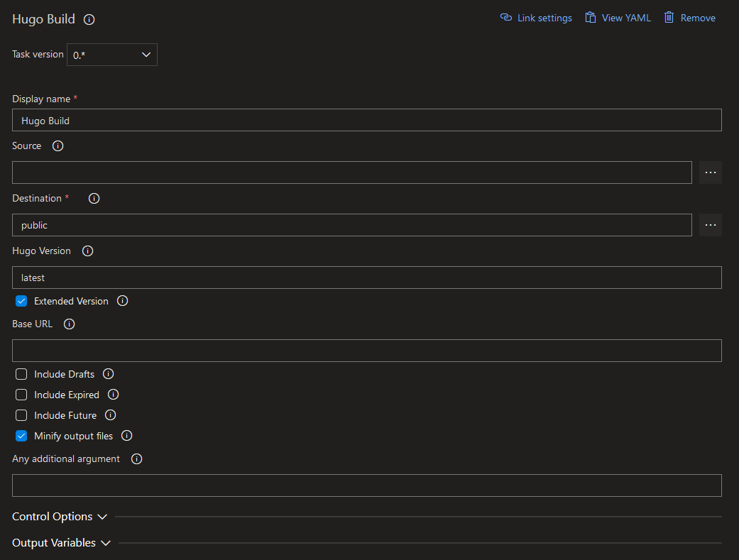Remove the Hugo Build task
This screenshot has height=560, width=739.
click(690, 18)
